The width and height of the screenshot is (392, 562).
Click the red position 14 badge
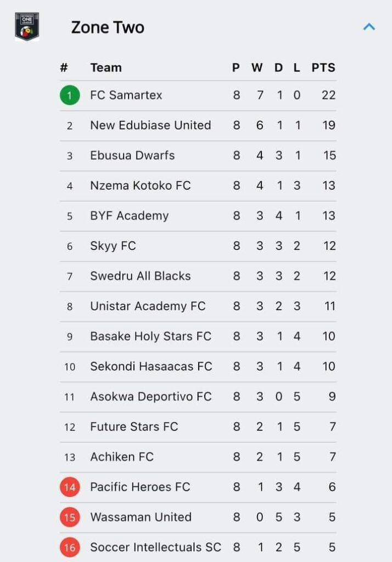(x=70, y=487)
